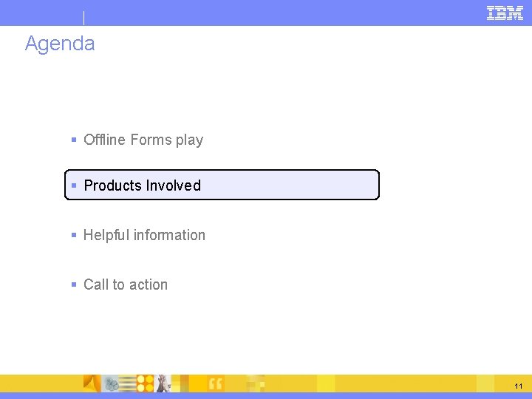Image resolution: width=532 pixels, height=399 pixels.
Task: Click the "Agenda" slide title
Action: [x=60, y=44]
